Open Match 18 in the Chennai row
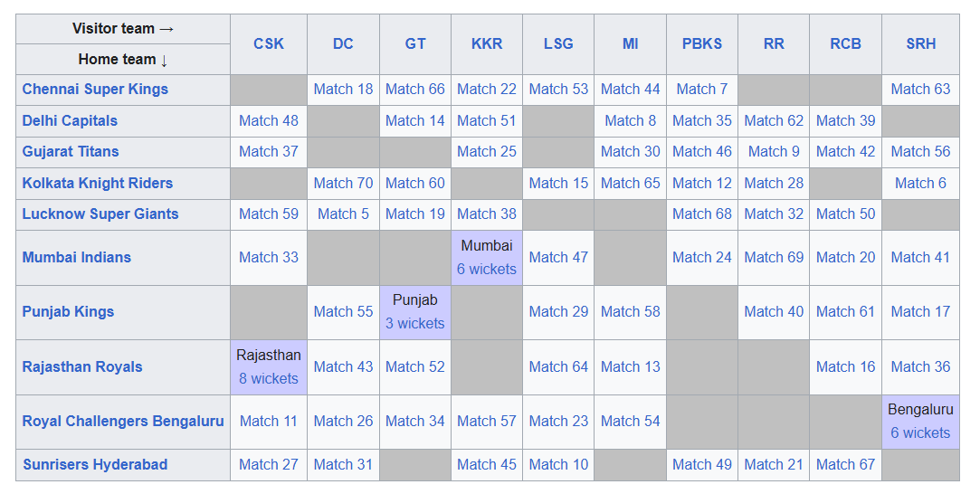The height and width of the screenshot is (494, 980). click(x=343, y=89)
